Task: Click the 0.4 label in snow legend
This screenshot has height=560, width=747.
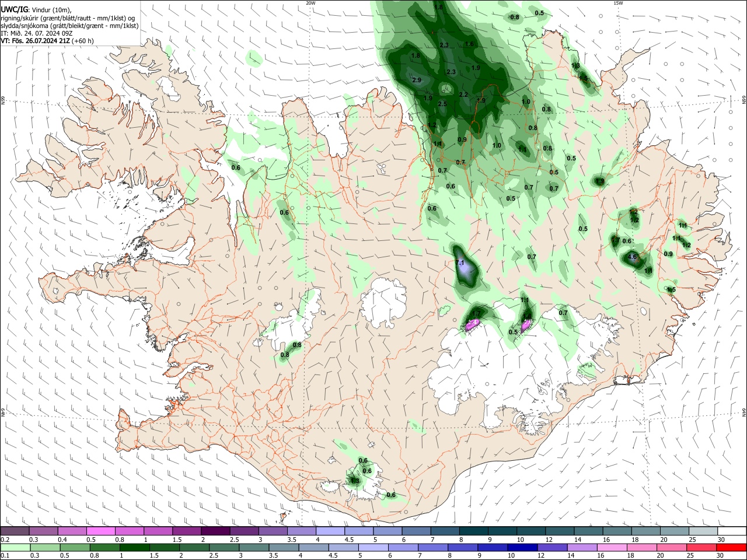Action: 63,540
